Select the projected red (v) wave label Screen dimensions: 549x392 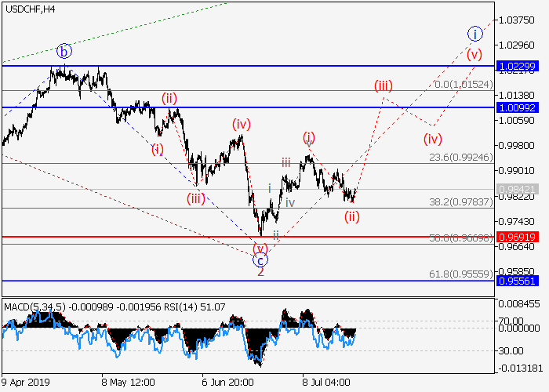tap(474, 55)
